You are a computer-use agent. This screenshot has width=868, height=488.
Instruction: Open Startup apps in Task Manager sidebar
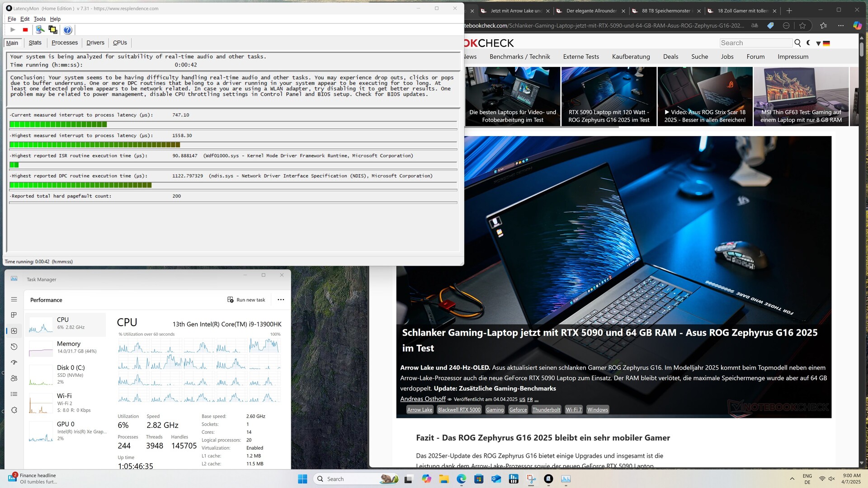14,362
